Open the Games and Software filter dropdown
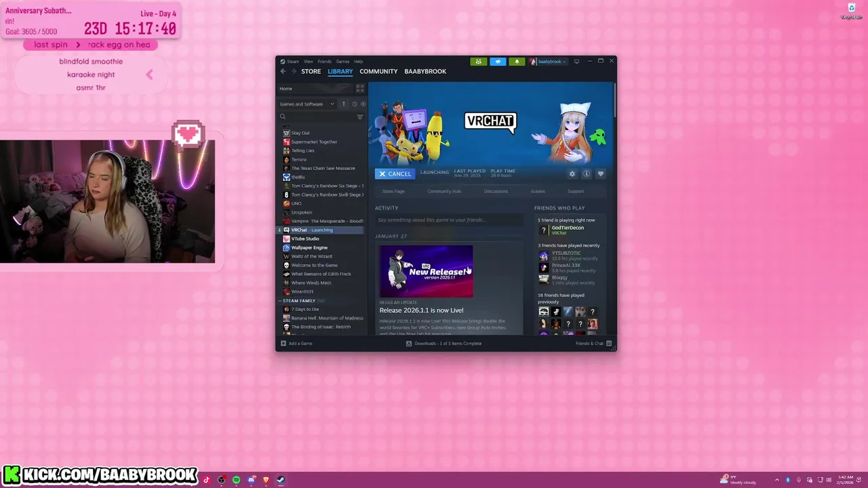The image size is (868, 488). [307, 104]
